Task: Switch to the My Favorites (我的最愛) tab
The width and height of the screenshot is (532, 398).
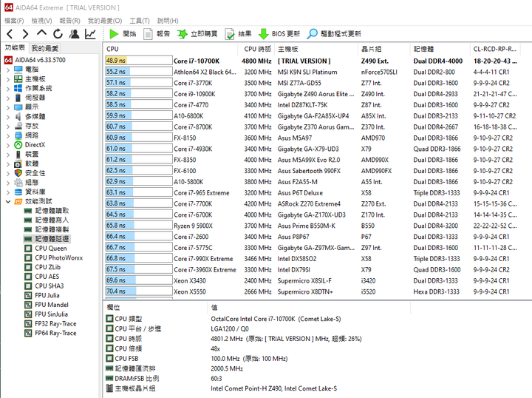Action: point(45,48)
